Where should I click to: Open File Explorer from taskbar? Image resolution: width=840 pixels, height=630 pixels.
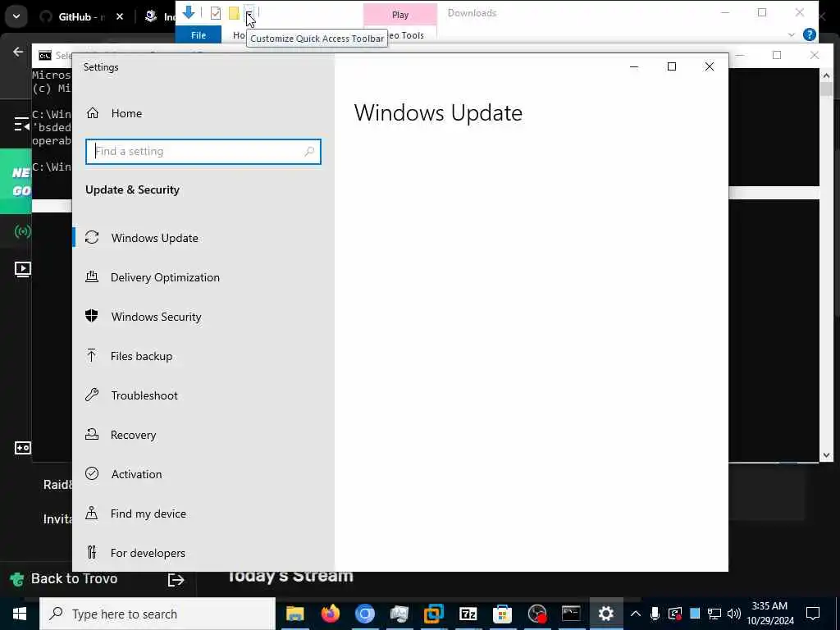[295, 614]
